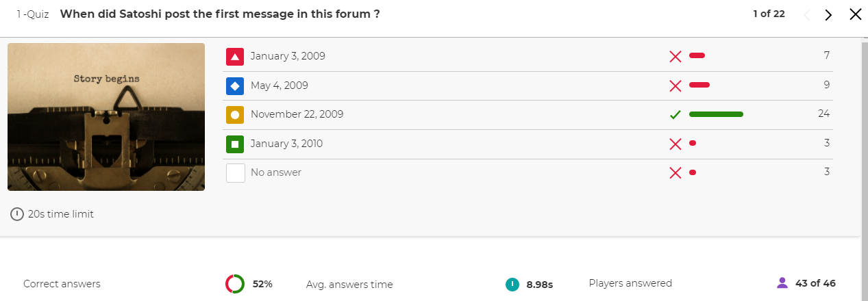Click the green bar for November 22, 2009
Viewport: 868px width, 301px height.
point(716,114)
